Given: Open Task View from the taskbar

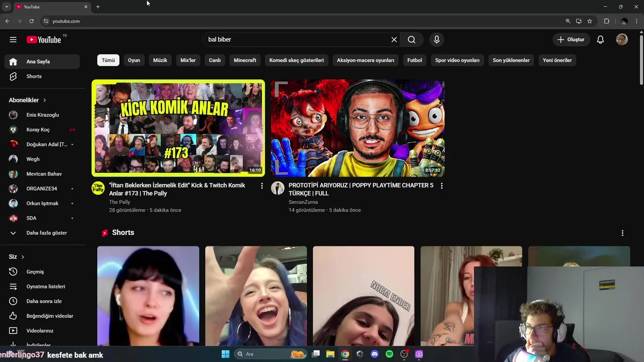Looking at the screenshot, I should click(x=315, y=354).
